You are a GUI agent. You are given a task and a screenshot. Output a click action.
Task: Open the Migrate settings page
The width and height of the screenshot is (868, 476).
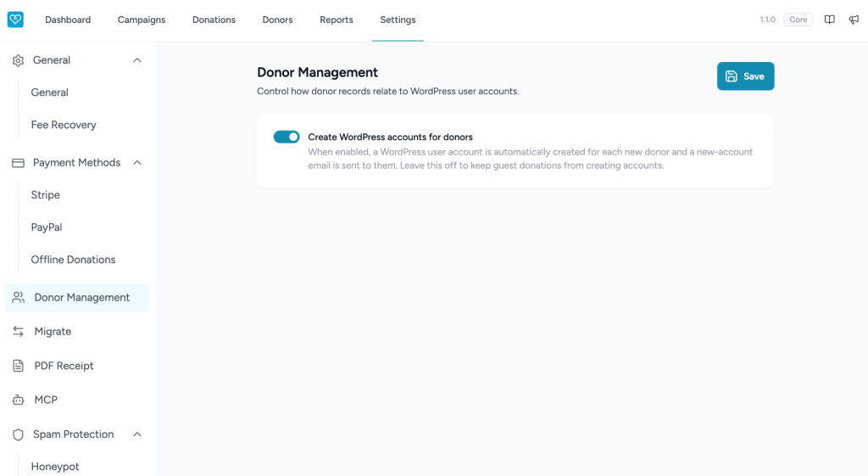click(x=53, y=332)
